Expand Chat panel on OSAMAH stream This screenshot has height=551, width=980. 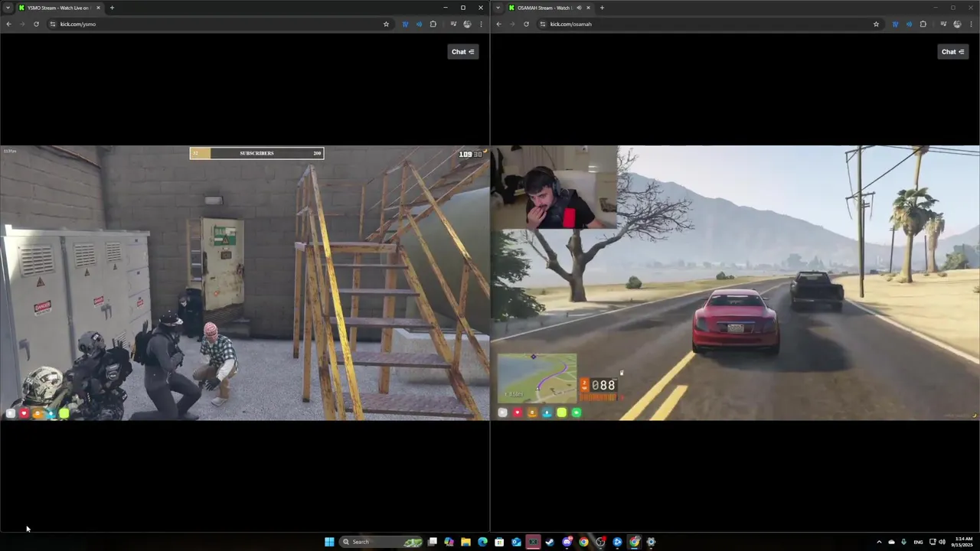(952, 51)
